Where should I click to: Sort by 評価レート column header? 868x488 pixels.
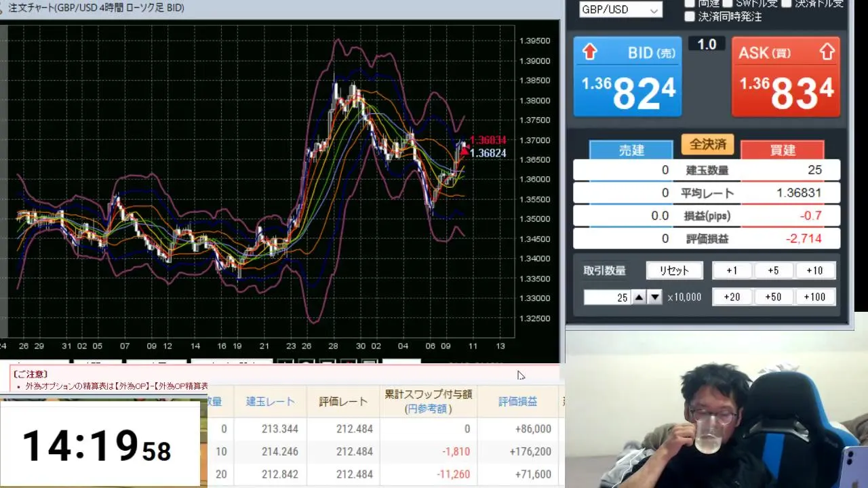coord(343,402)
